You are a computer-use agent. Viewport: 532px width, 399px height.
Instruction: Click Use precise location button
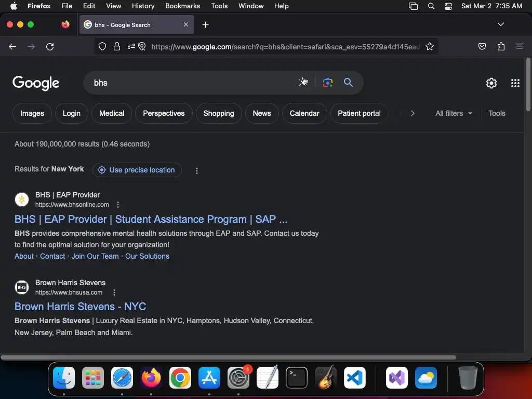[137, 170]
